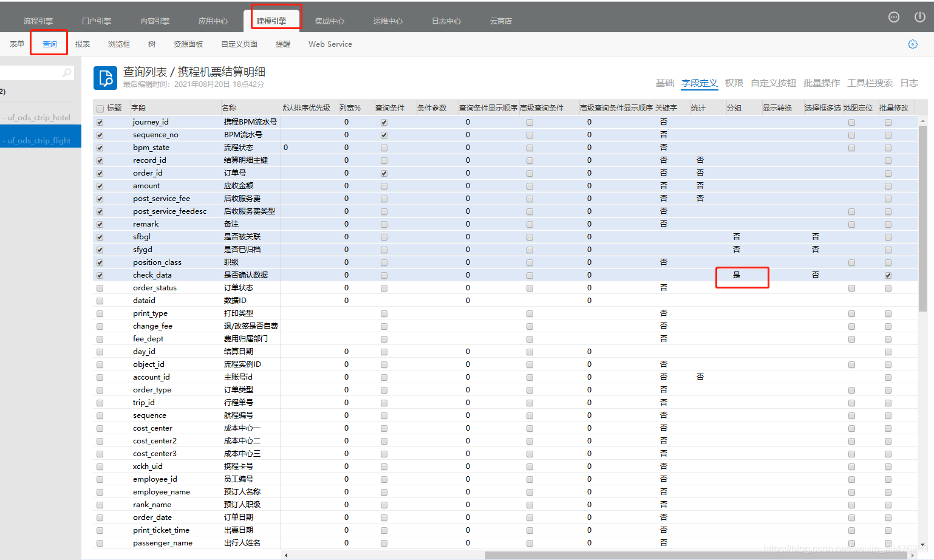Click the 字段 column header

click(138, 108)
